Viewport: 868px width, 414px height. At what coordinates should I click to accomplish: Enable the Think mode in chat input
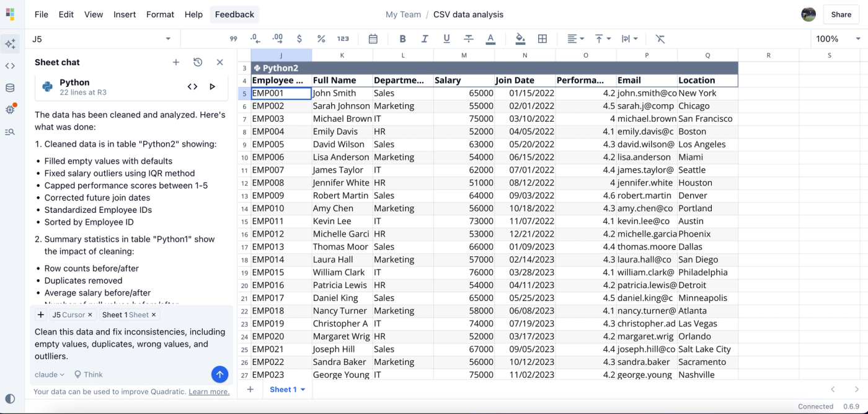pos(88,374)
